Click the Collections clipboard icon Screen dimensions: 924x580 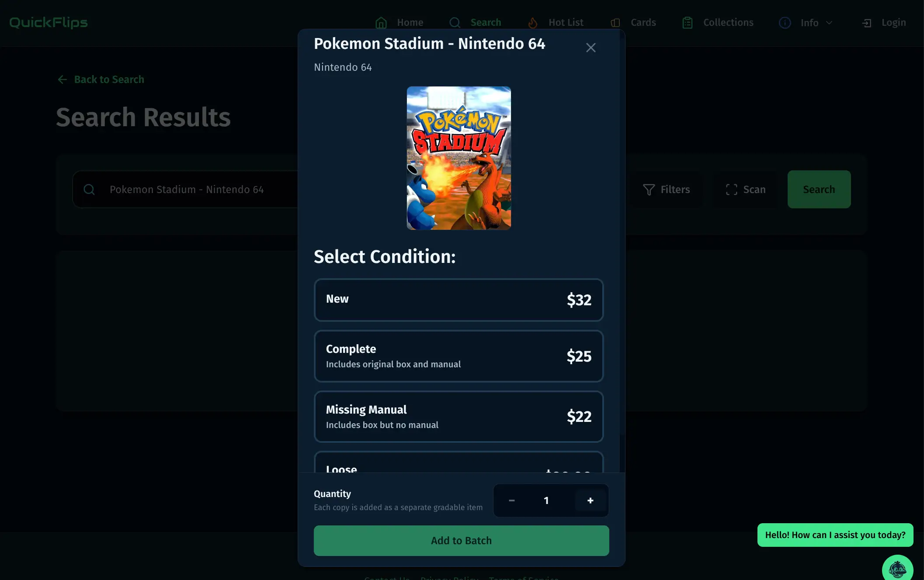tap(688, 23)
